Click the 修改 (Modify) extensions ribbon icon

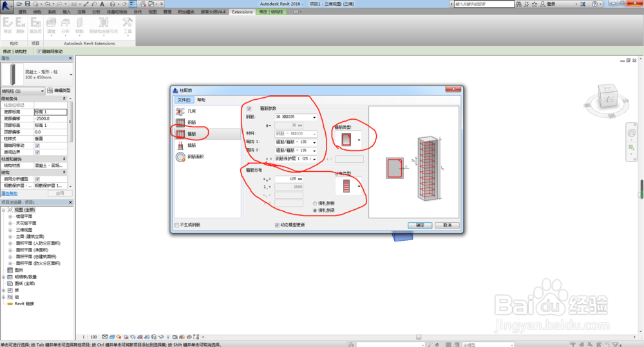point(7,25)
